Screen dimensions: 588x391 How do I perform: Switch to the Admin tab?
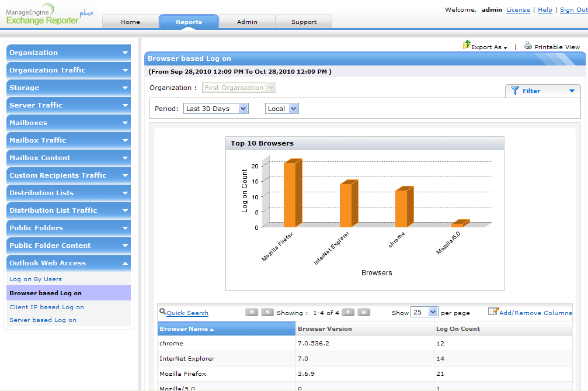pyautogui.click(x=247, y=22)
